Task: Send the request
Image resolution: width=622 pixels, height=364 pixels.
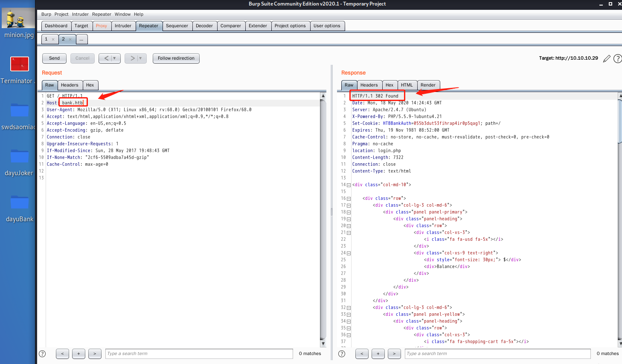Action: [54, 58]
